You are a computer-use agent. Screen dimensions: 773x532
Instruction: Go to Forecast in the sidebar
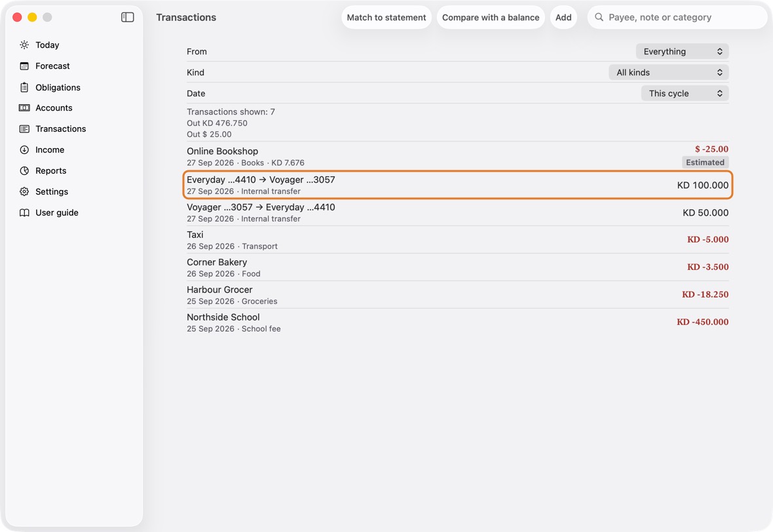53,66
